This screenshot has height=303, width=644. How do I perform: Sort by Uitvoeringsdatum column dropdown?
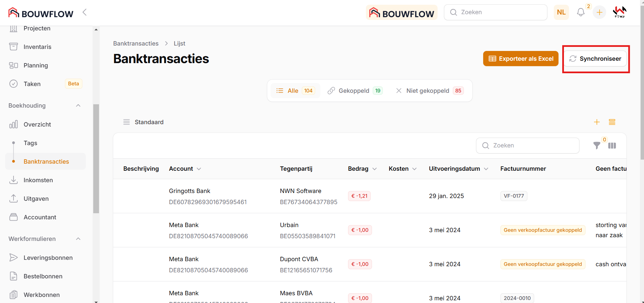(486, 169)
